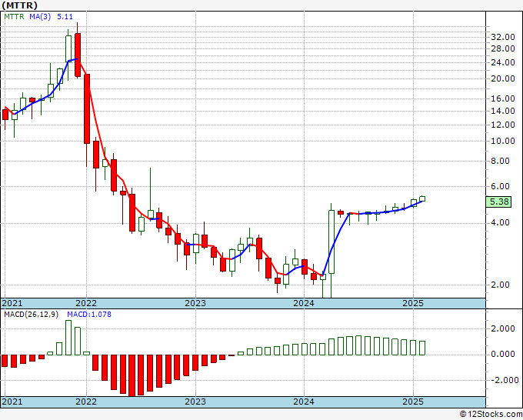Click 2022 on the MACD panel time axis
Screen dimensions: 523x420
86,402
